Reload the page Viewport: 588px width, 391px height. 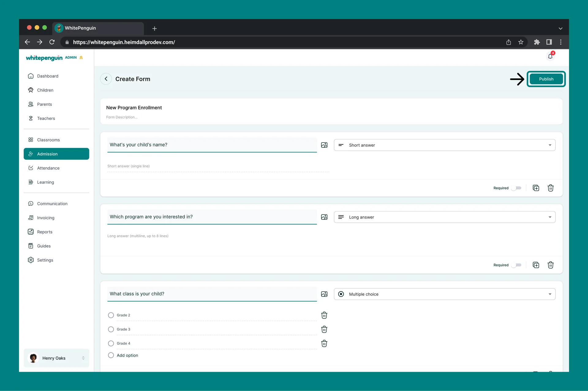point(52,42)
